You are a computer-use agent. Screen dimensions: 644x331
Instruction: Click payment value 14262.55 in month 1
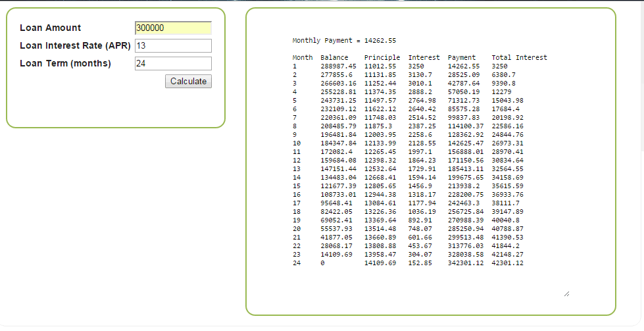(x=464, y=66)
